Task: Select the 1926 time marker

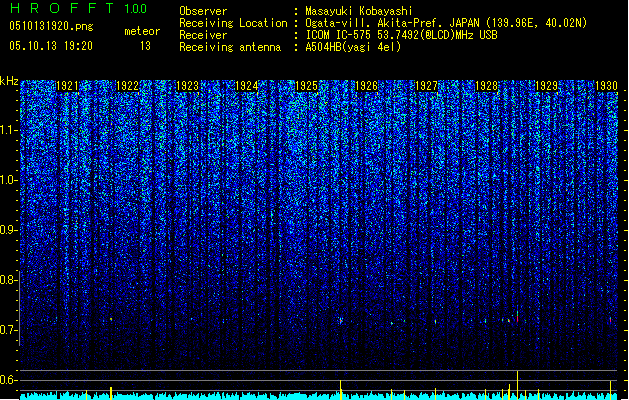Action: pyautogui.click(x=367, y=86)
